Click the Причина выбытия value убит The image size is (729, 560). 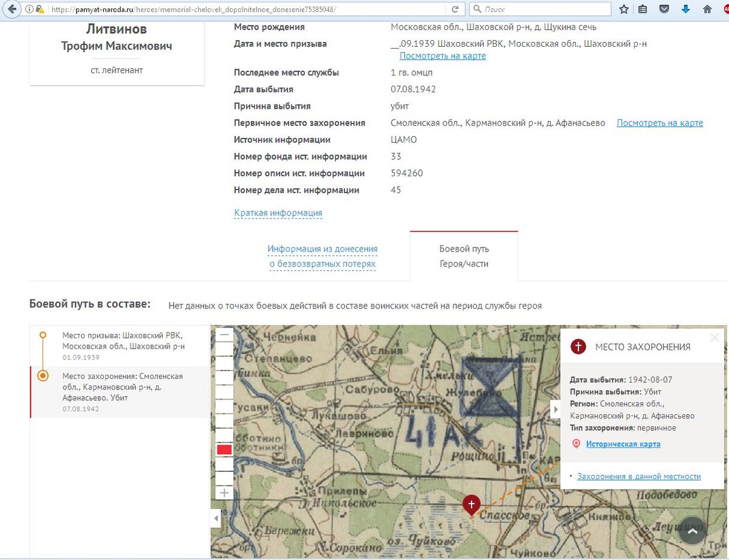coord(400,106)
